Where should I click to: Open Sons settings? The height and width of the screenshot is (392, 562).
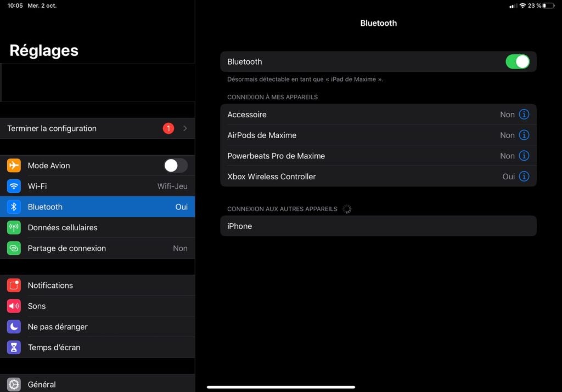(98, 306)
